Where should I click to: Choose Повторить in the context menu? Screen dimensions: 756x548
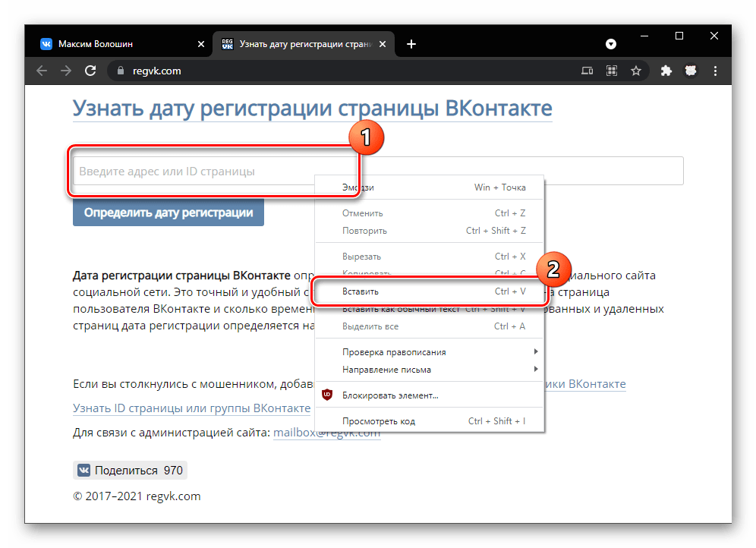[430, 231]
